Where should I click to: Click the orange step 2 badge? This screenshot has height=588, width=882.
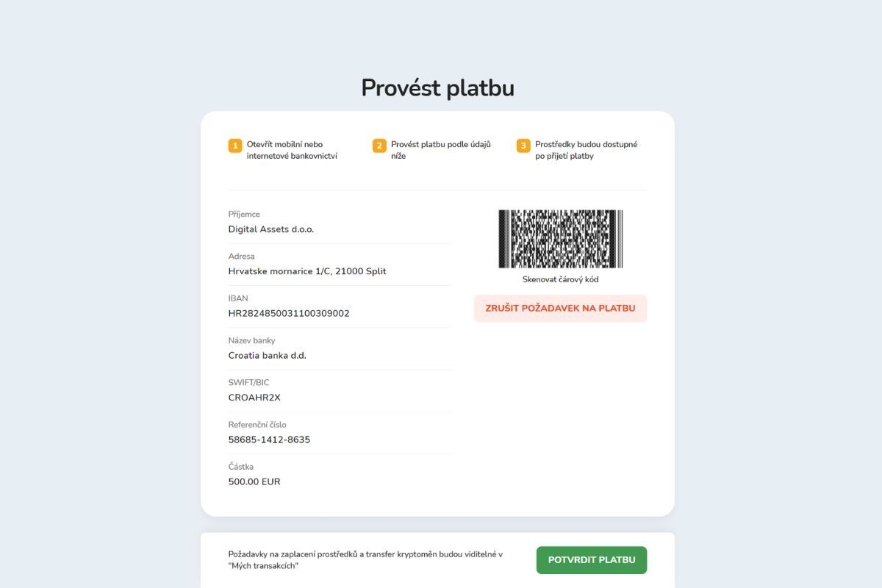379,146
